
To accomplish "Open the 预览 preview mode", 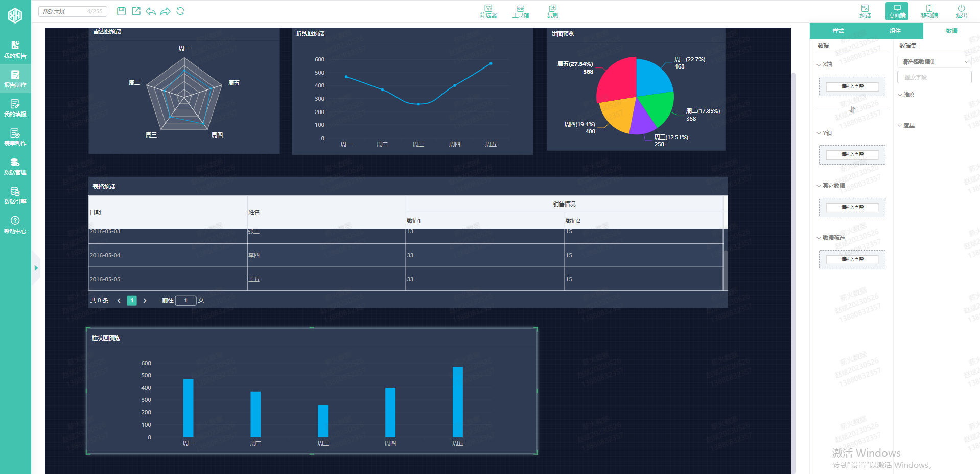I will 865,11.
